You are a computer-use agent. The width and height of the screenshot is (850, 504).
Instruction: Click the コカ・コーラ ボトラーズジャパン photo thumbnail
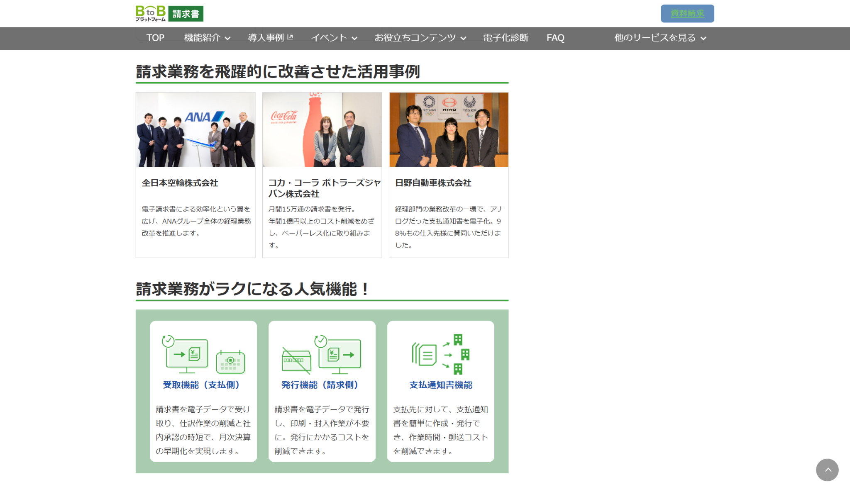pyautogui.click(x=322, y=129)
